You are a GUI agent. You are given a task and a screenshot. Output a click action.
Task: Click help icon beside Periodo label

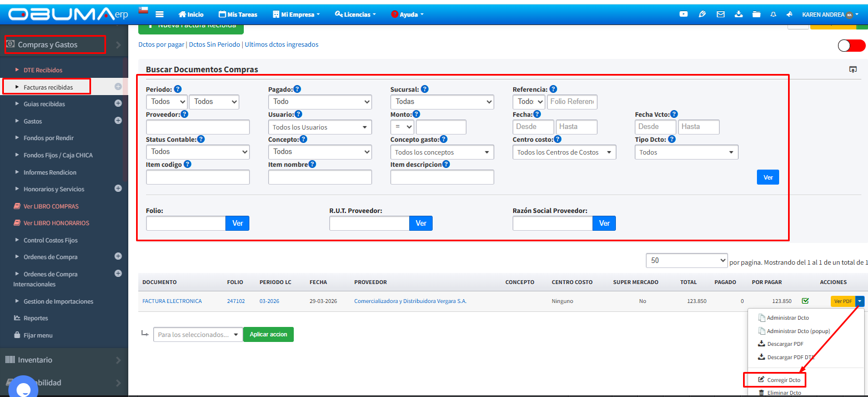point(178,89)
